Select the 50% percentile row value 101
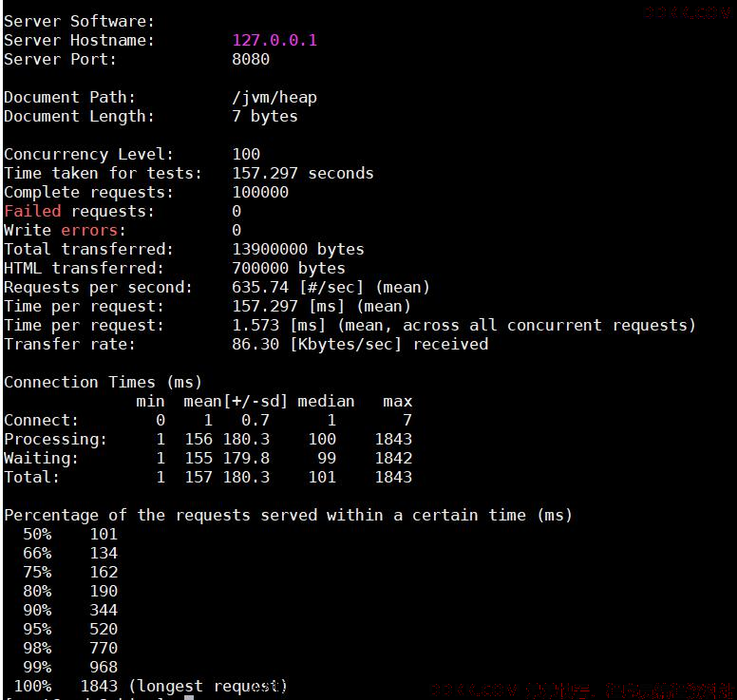Viewport: 737px width, 700px height. 104,534
